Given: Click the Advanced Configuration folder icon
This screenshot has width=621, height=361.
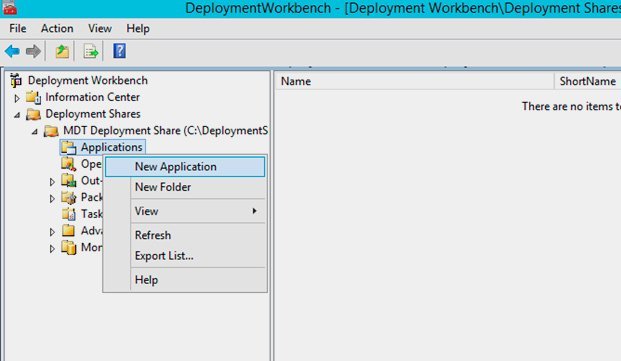Looking at the screenshot, I should [x=69, y=230].
